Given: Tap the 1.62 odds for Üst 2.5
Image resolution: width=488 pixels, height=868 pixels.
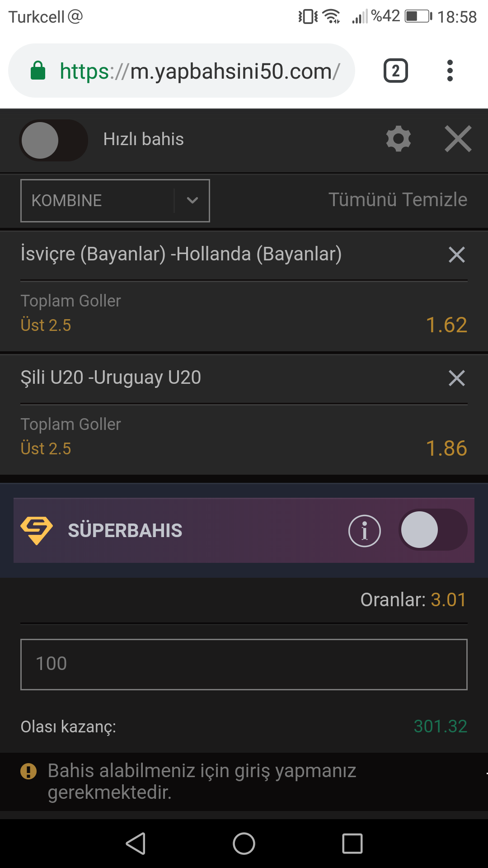Looking at the screenshot, I should coord(446,325).
